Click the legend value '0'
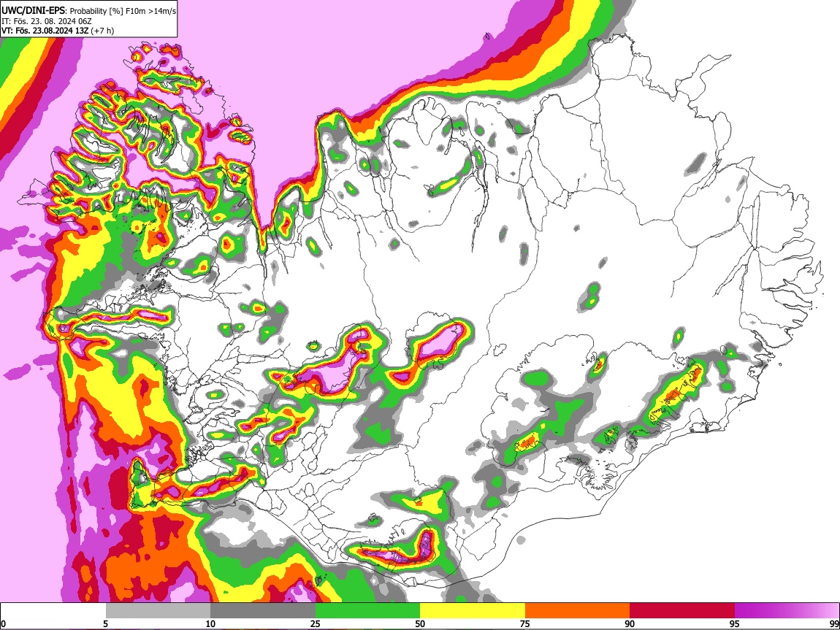Viewport: 840px width, 630px height. click(4, 623)
